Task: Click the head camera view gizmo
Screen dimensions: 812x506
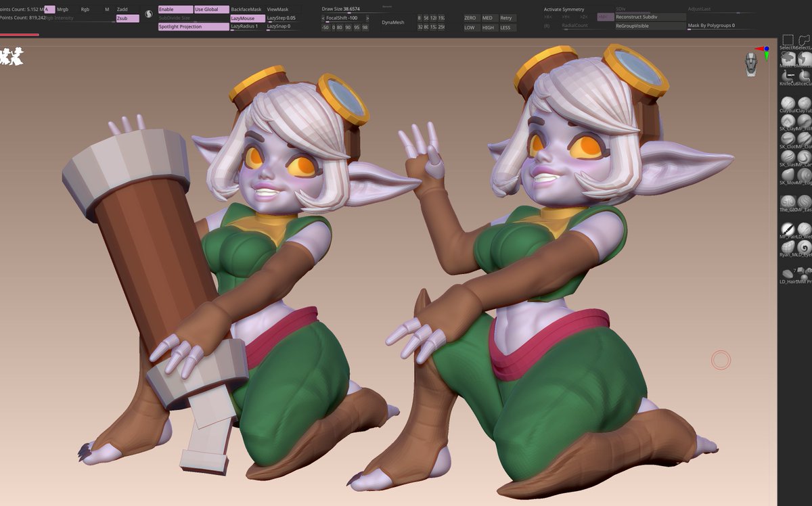Action: click(x=751, y=64)
